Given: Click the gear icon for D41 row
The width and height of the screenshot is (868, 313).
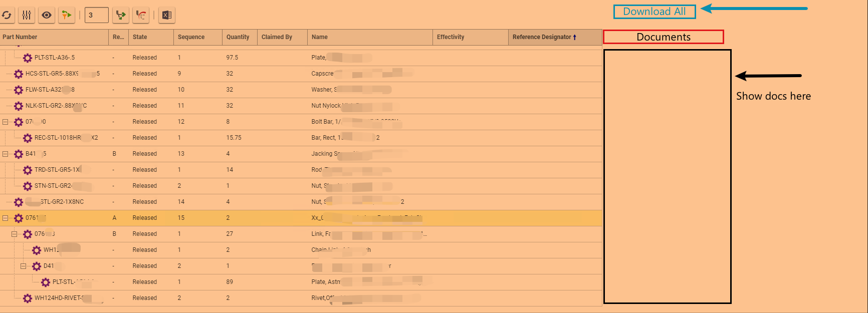Looking at the screenshot, I should [37, 266].
